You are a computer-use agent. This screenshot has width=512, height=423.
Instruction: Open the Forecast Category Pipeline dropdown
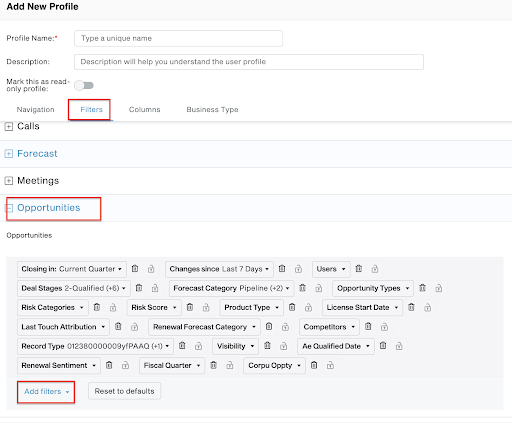click(232, 288)
